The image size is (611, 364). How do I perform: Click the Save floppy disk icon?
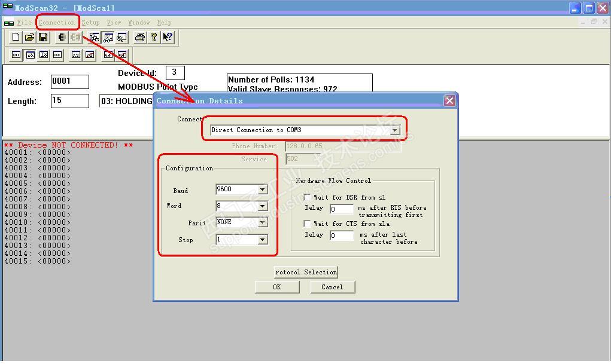[x=43, y=38]
